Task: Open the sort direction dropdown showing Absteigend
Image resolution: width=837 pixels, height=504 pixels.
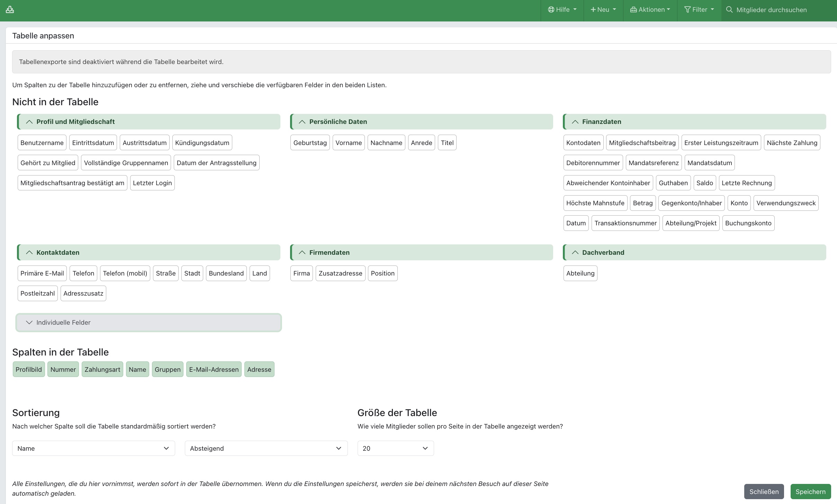Action: point(266,448)
